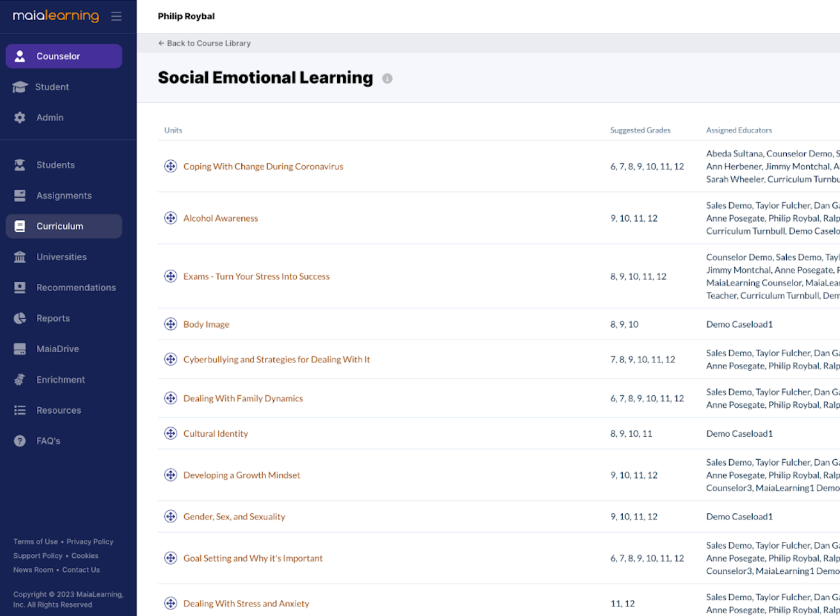Open the Universities section icon

(x=20, y=256)
